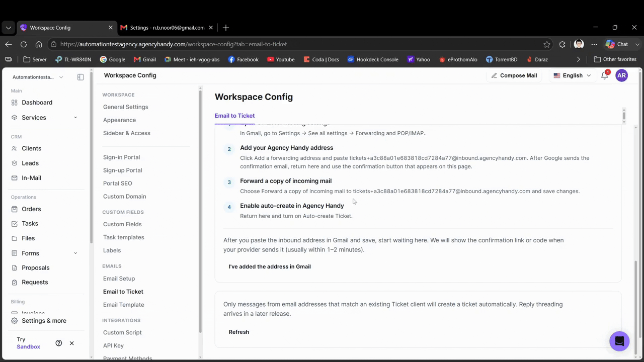Go back to the previous page
Screen dimensions: 644x362
click(9, 44)
